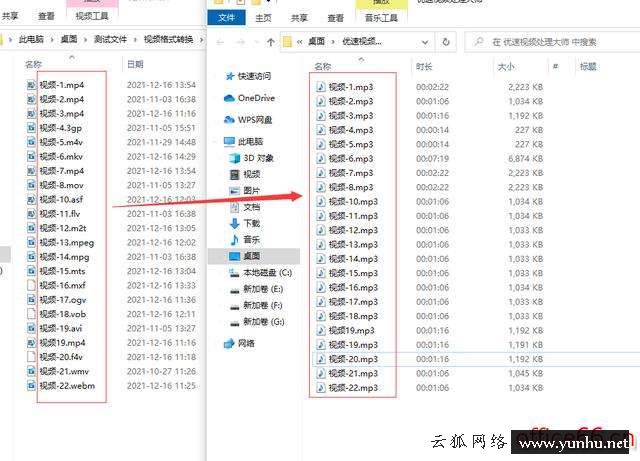Select the file 视频-22.mp3
Viewport: 640px width, 461px height.
coord(353,388)
